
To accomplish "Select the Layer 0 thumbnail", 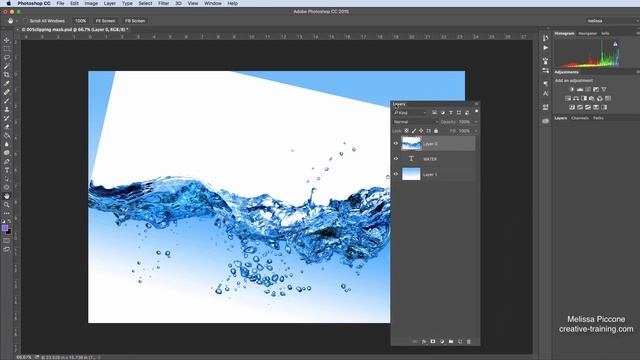I will click(x=411, y=144).
